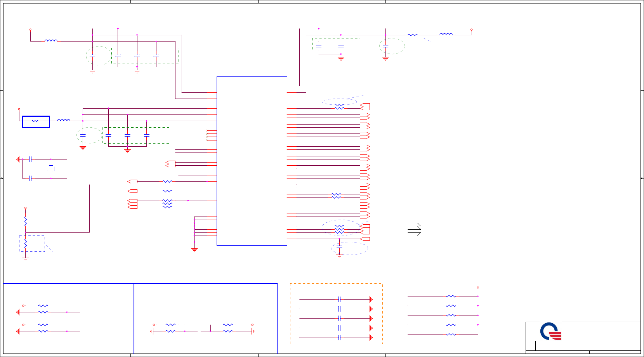Select the capacitor in the bottom purple dashed ellipse
The image size is (644, 357).
click(339, 246)
